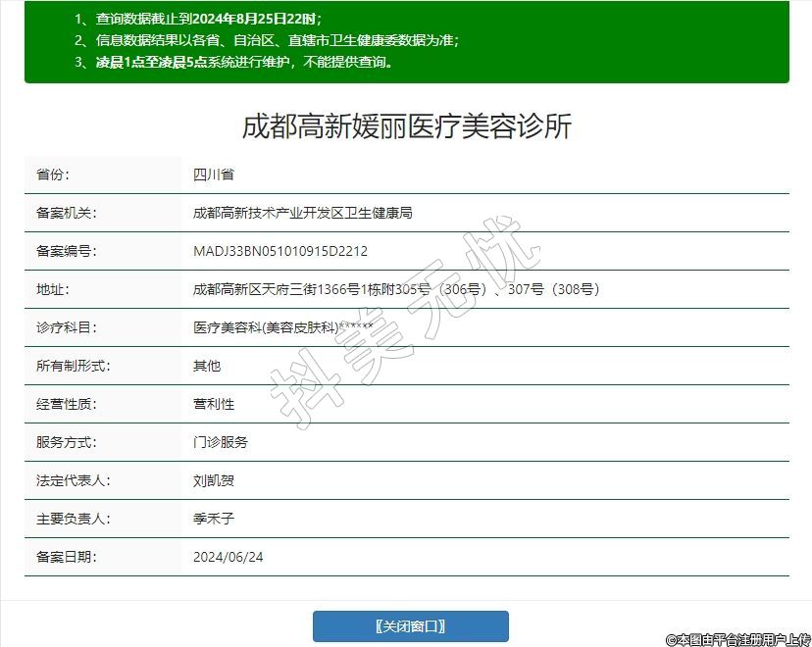
Task: Click the business nature value 营利性
Action: point(214,404)
